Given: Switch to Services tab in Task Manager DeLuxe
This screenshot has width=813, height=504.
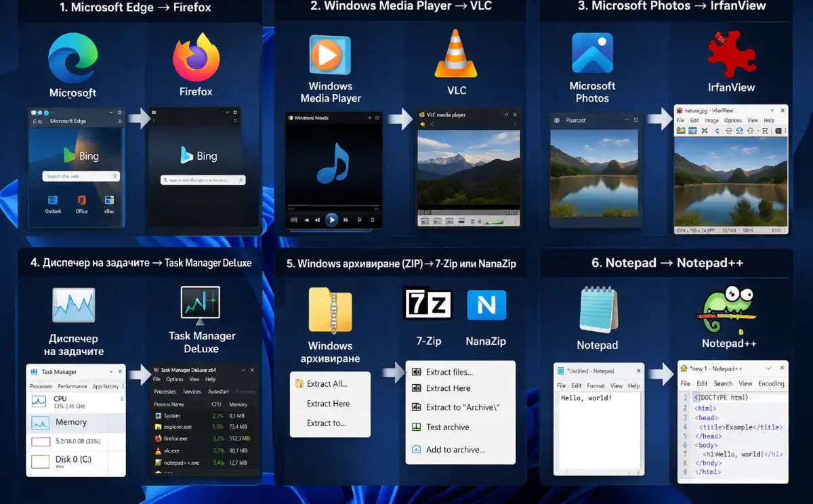Looking at the screenshot, I should 192,392.
